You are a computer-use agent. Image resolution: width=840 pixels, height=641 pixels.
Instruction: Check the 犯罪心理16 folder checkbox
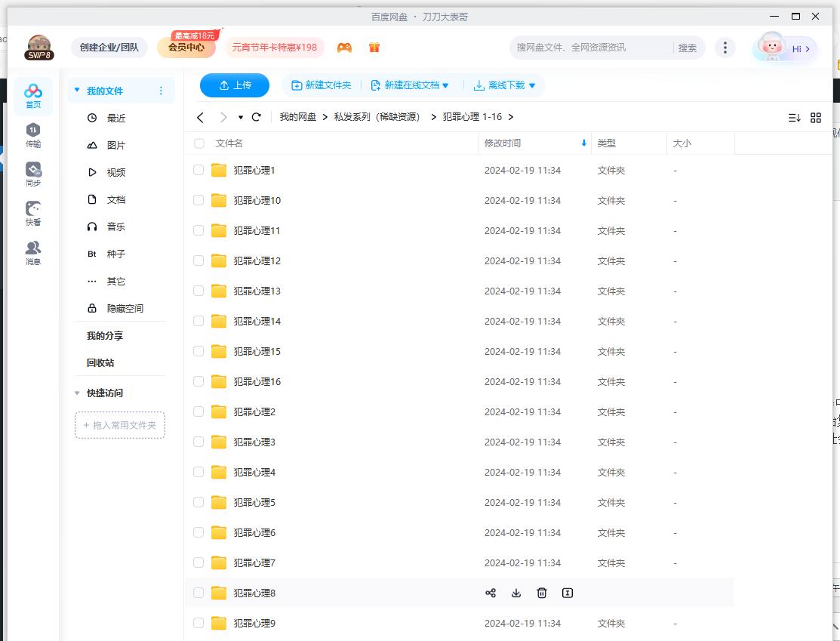pyautogui.click(x=198, y=381)
